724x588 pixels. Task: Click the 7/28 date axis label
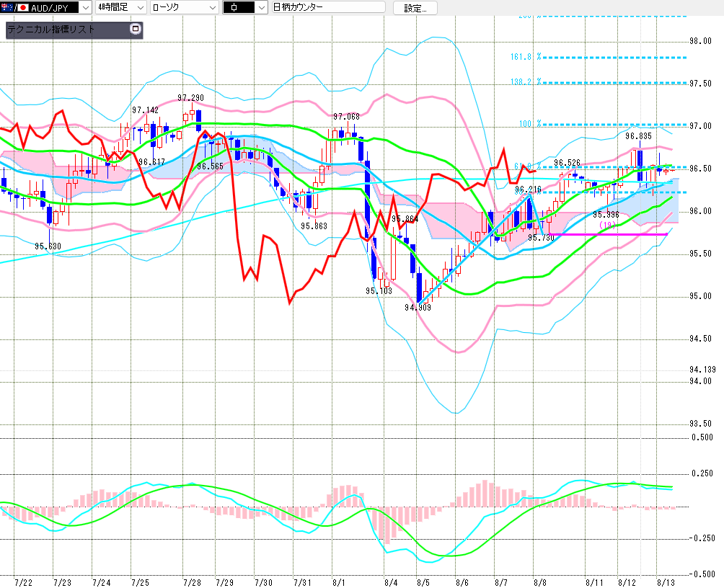[192, 582]
